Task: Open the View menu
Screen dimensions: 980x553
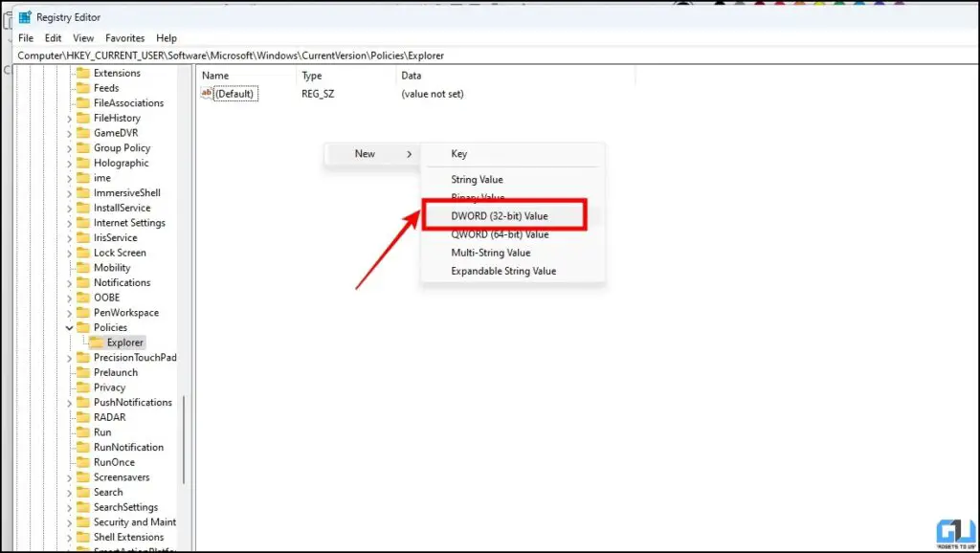Action: tap(83, 38)
